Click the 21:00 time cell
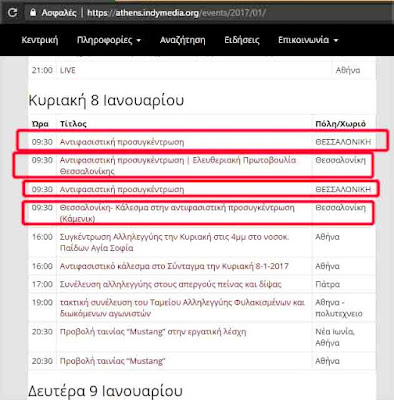 tap(42, 70)
